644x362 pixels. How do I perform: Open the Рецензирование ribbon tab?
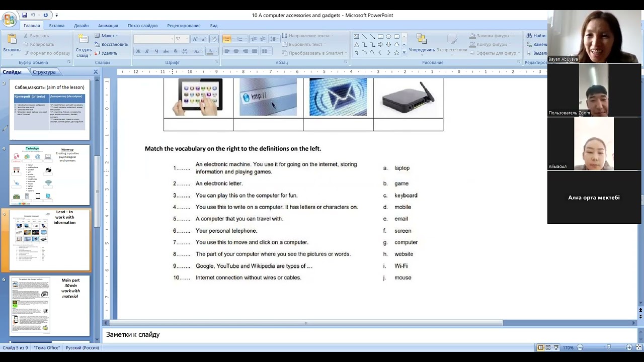coord(184,26)
